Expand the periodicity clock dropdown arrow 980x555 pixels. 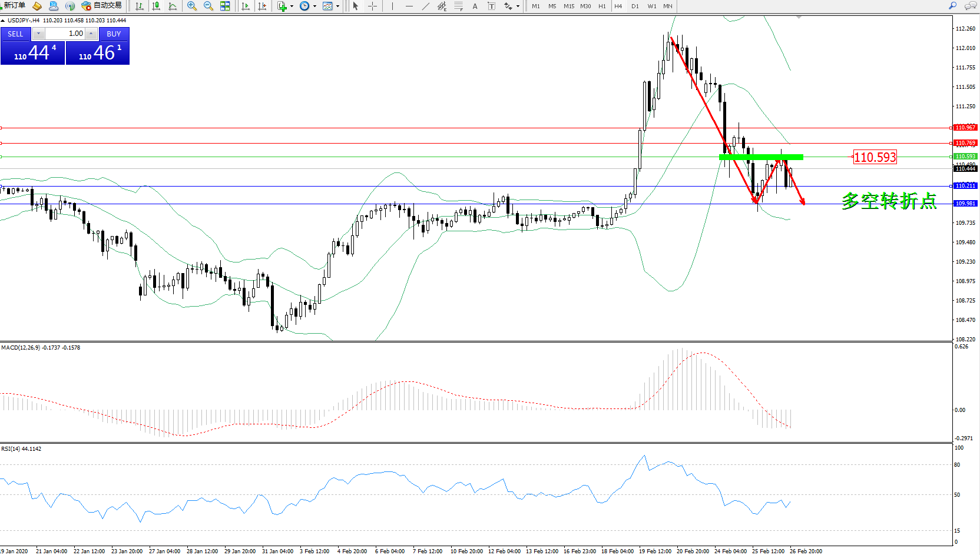(314, 6)
